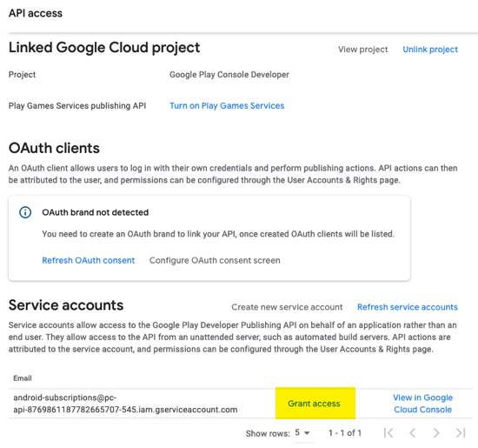Click the OAuth info circle icon

pos(25,212)
